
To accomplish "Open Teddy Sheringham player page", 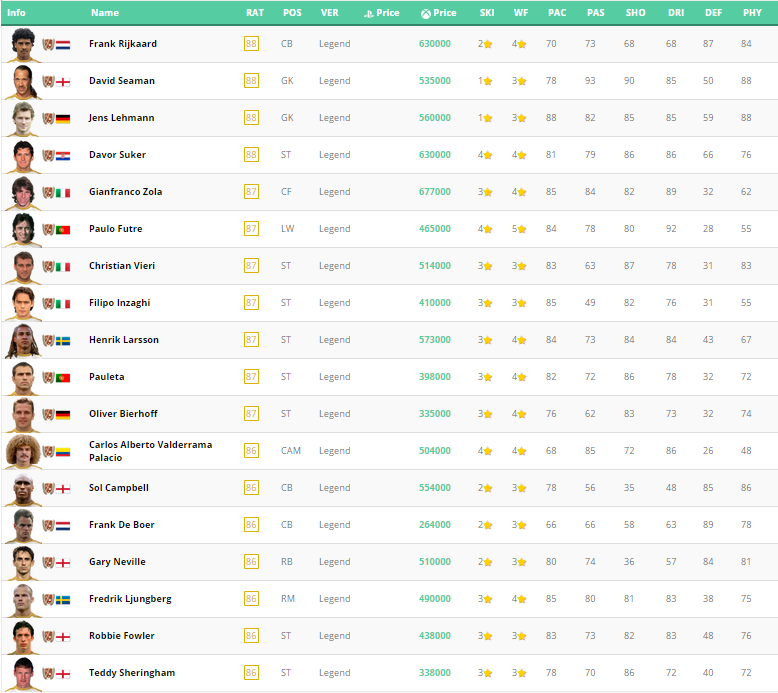I will pyautogui.click(x=132, y=673).
